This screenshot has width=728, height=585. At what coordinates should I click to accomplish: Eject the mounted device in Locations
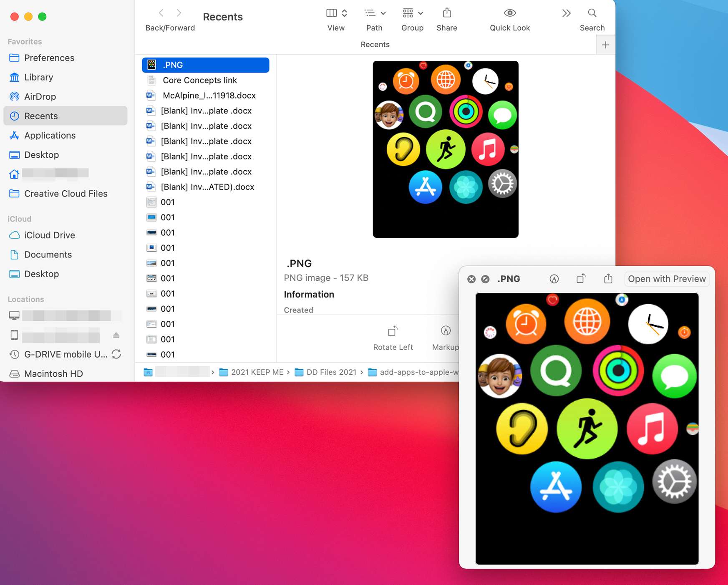pyautogui.click(x=116, y=335)
